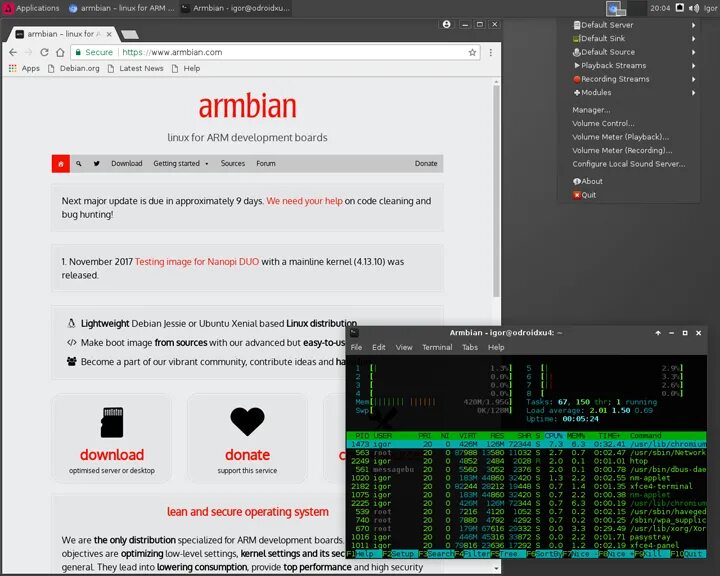Click the Chromium back arrow button
The height and width of the screenshot is (576, 720).
(13, 52)
